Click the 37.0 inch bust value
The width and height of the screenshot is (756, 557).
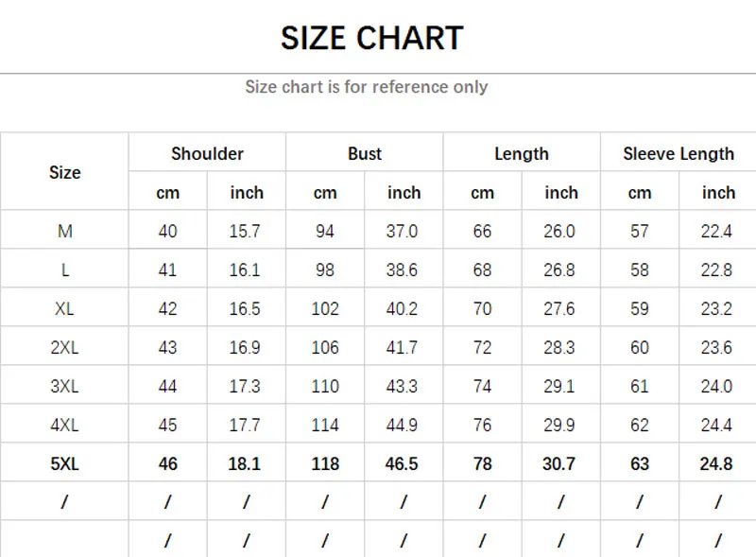[x=404, y=232]
